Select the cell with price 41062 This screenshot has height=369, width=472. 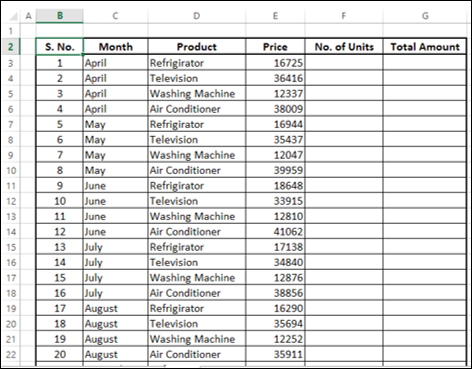[275, 231]
